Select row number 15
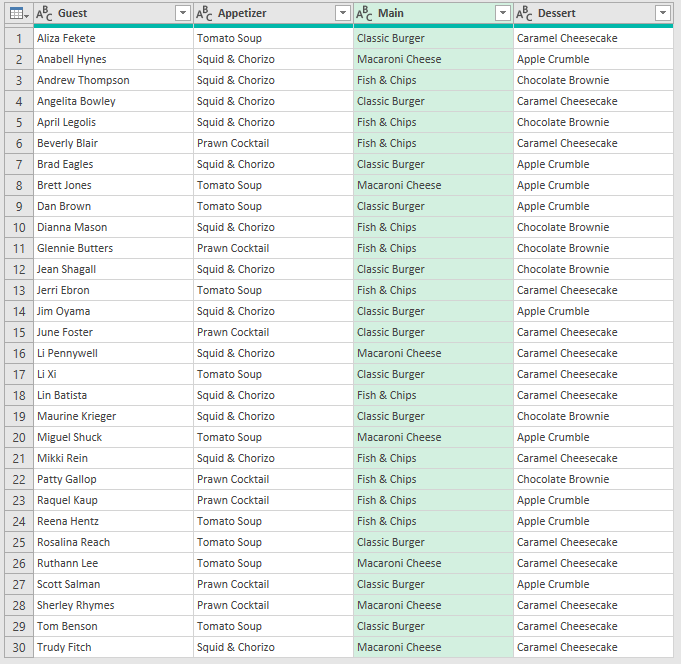This screenshot has height=664, width=681. tap(18, 332)
